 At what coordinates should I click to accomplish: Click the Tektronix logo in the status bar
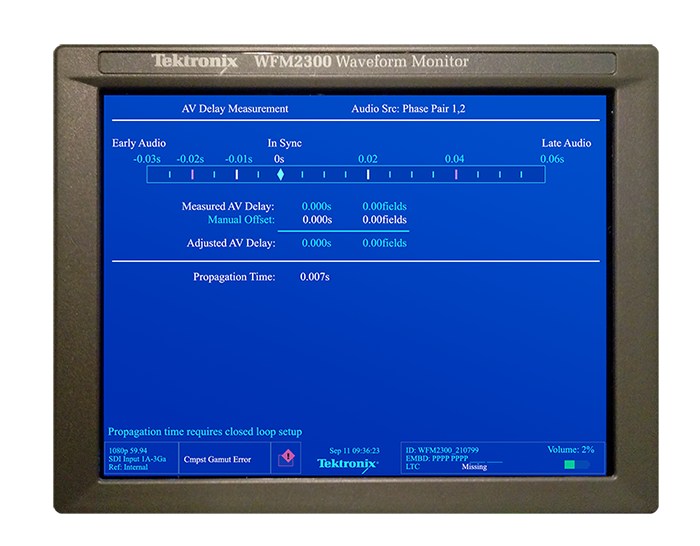(348, 464)
